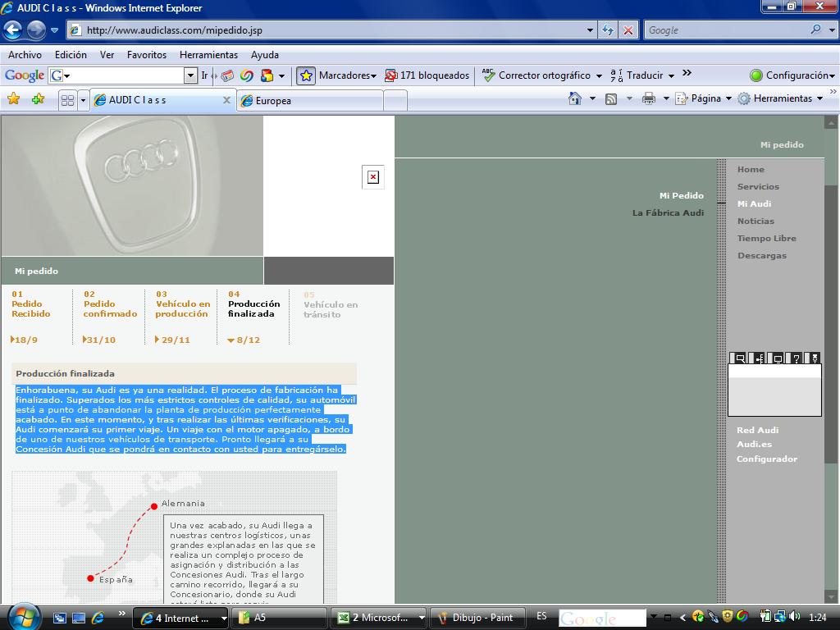Viewport: 840px width, 630px height.
Task: Open the Tiempo Libre link
Action: pos(767,239)
